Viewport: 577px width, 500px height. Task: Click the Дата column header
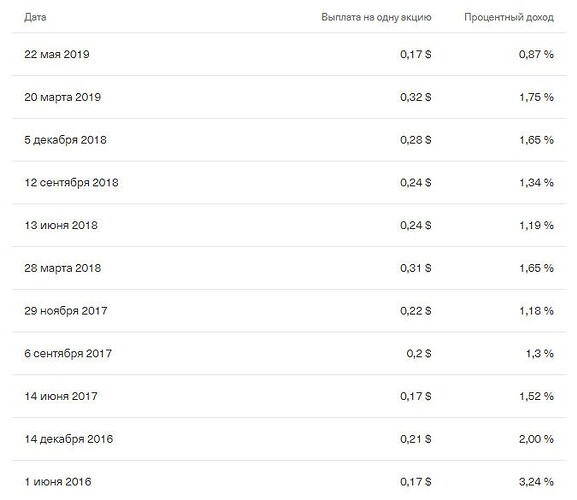click(35, 17)
